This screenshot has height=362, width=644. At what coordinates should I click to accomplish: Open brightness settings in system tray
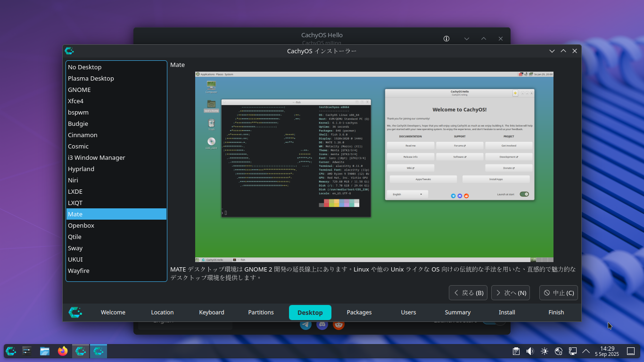click(x=545, y=351)
